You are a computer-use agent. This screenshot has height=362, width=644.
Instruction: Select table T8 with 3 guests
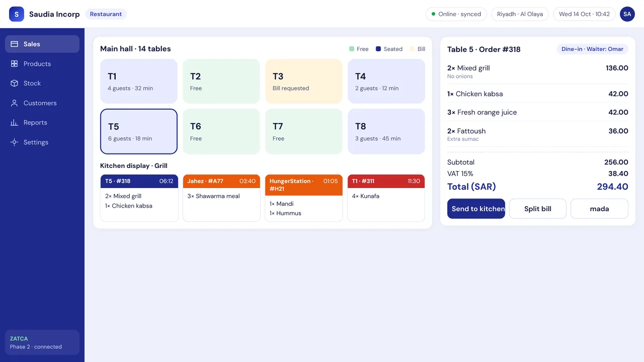[386, 131]
